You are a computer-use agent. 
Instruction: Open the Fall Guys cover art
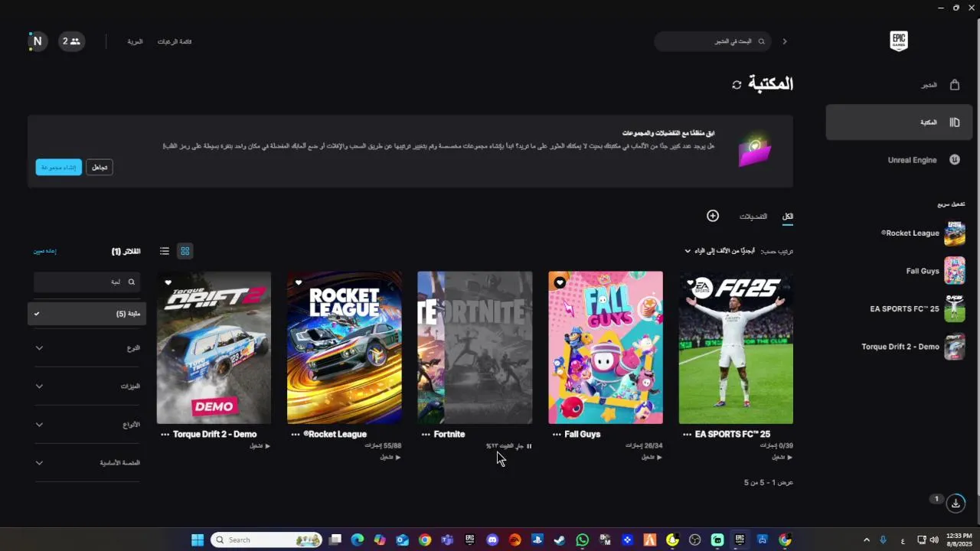point(606,347)
